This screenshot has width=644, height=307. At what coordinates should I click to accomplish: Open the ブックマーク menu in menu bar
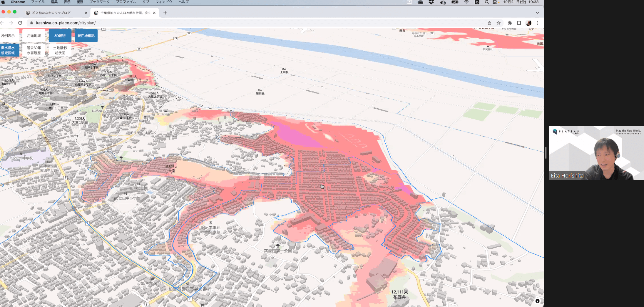coord(100,2)
